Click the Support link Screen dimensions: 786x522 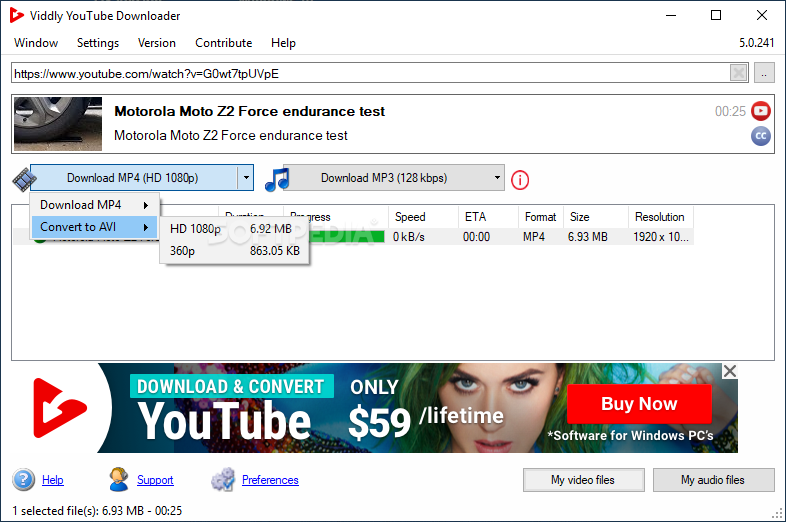coord(155,480)
